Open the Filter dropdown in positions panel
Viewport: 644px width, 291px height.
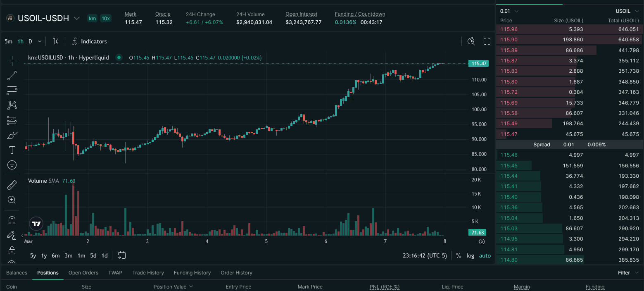coord(628,273)
